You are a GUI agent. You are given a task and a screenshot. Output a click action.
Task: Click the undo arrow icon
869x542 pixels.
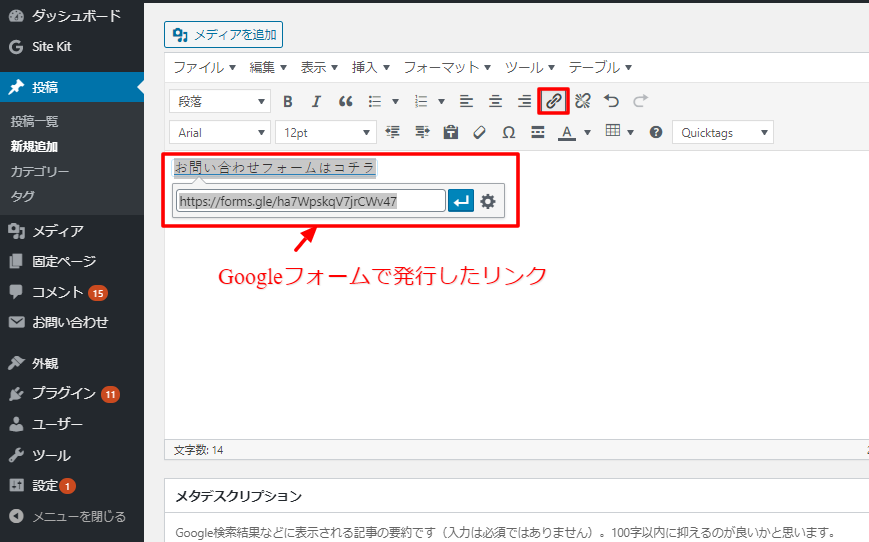pos(612,101)
